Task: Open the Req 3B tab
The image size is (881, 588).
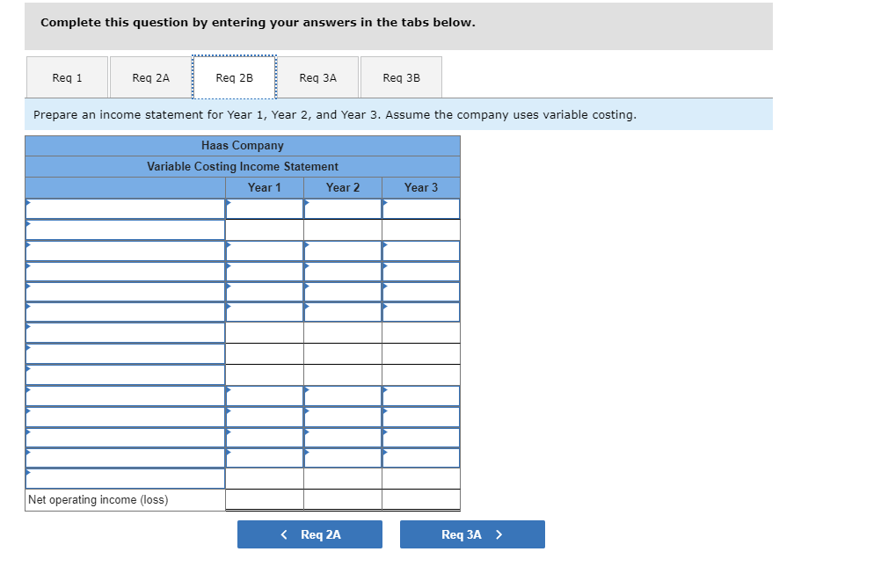Action: 401,77
